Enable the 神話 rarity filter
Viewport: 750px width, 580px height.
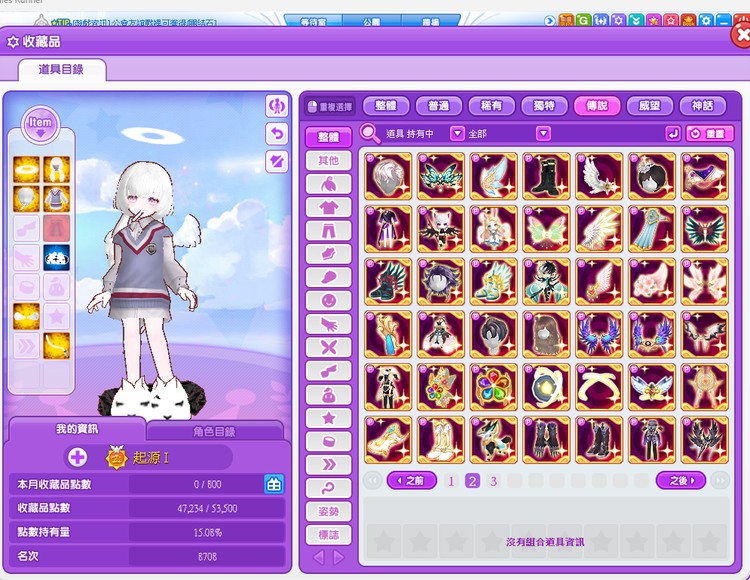(703, 106)
